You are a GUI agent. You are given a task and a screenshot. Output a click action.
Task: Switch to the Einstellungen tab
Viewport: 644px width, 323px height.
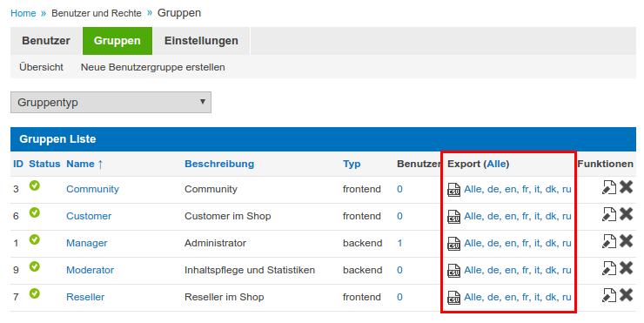[x=201, y=41]
